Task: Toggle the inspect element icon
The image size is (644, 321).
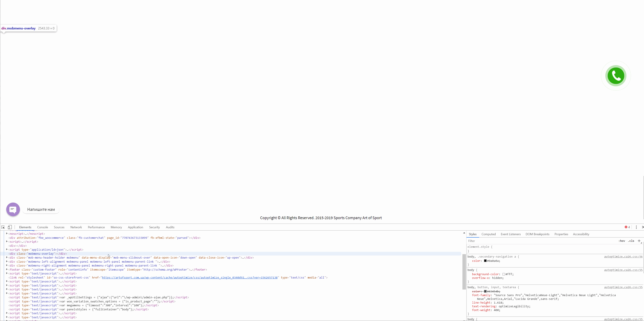Action: pos(3,227)
